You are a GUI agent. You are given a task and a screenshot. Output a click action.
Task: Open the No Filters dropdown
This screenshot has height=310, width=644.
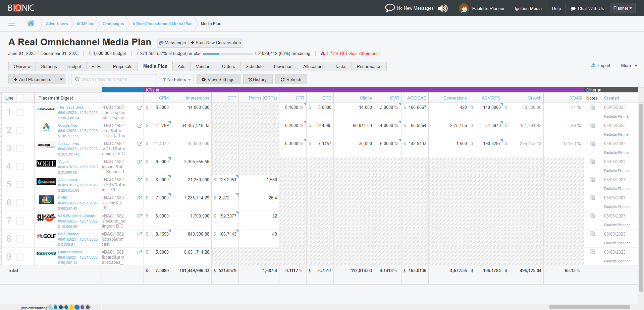(177, 79)
